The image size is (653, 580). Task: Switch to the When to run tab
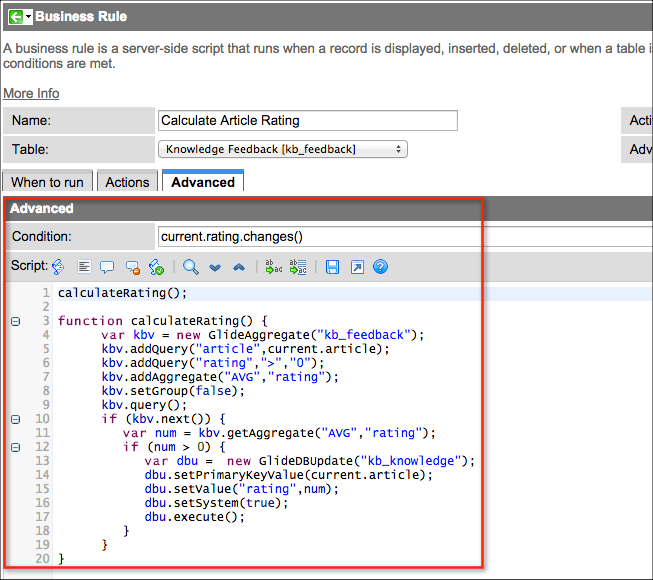(48, 182)
